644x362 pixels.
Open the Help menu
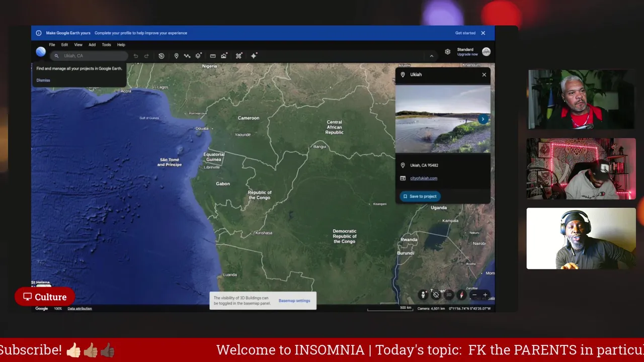(121, 45)
